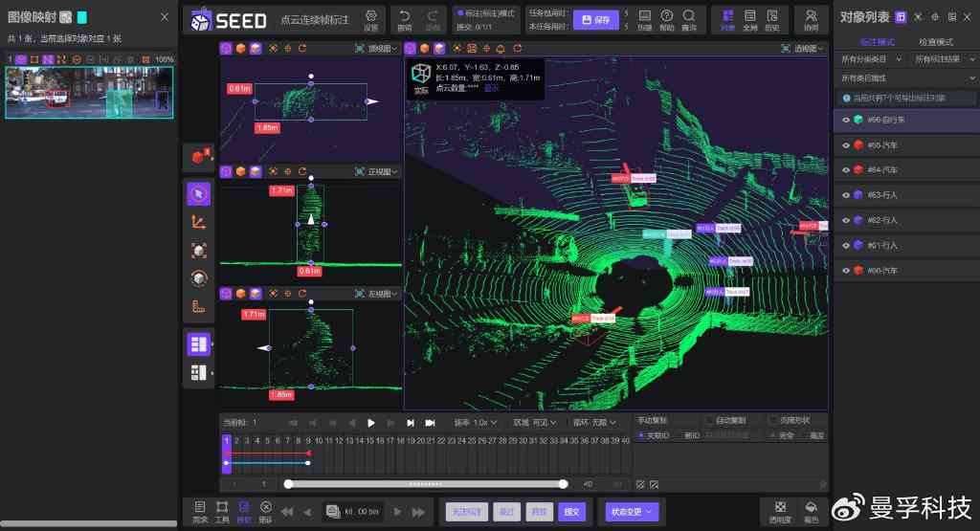Viewport: 980px width, 531px height.
Task: Open the 历史 history icon in top toolbar
Action: click(772, 19)
